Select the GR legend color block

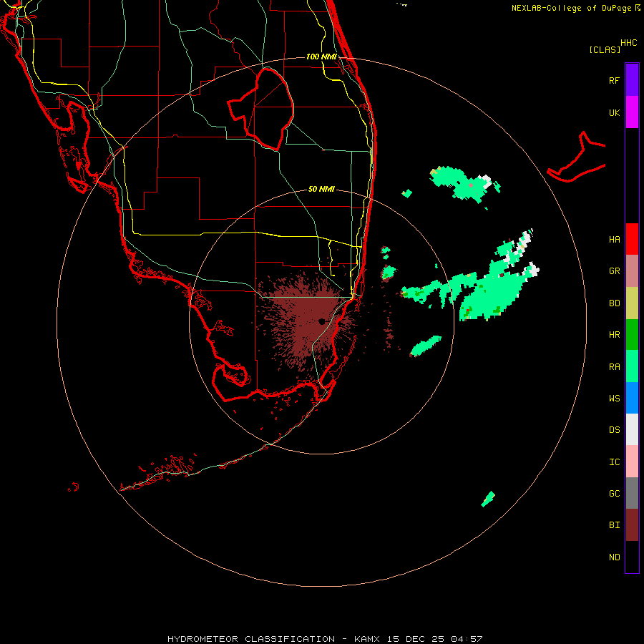(632, 271)
